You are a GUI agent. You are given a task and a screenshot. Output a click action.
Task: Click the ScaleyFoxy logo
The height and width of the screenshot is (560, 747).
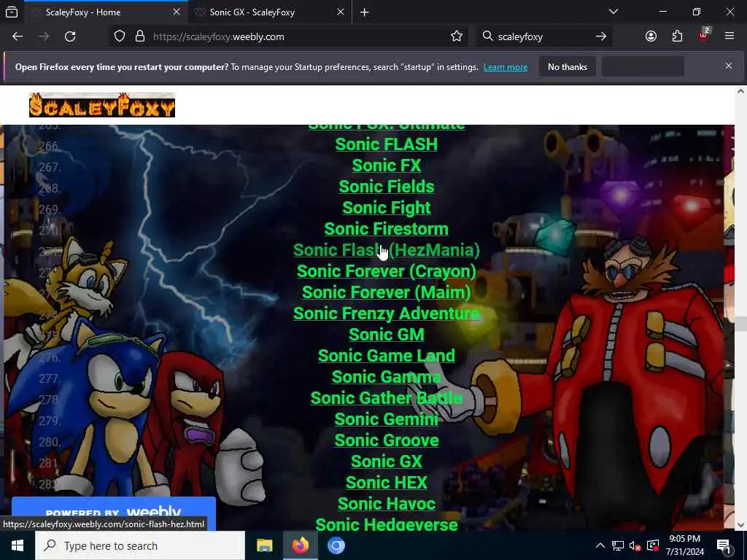[x=102, y=105]
